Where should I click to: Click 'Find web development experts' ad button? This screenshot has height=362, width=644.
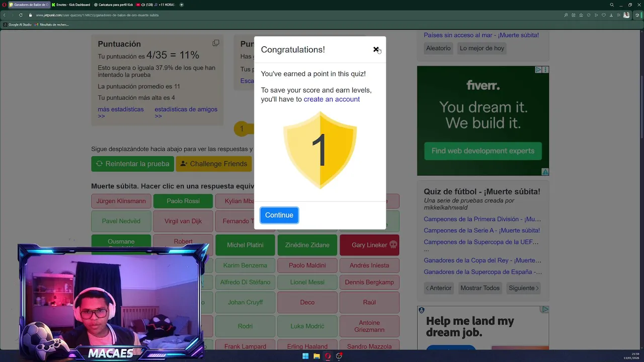(x=483, y=151)
